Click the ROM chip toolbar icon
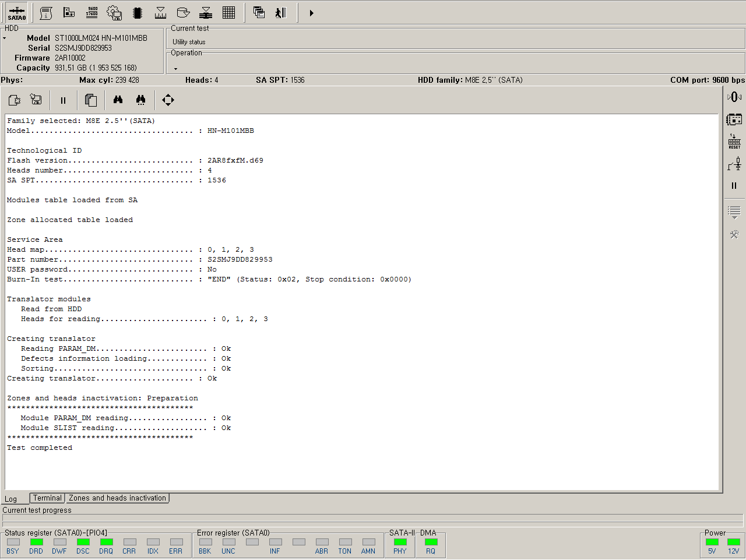The height and width of the screenshot is (560, 746). click(138, 13)
